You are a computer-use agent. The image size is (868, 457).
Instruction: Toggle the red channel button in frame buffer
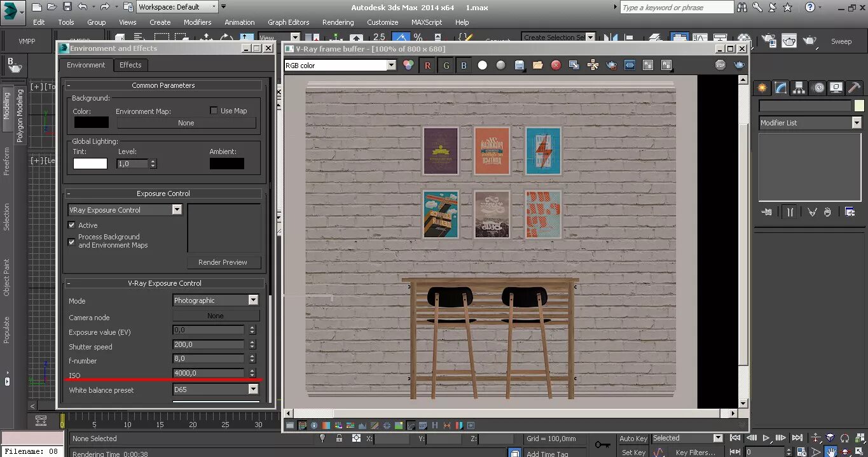pos(427,66)
